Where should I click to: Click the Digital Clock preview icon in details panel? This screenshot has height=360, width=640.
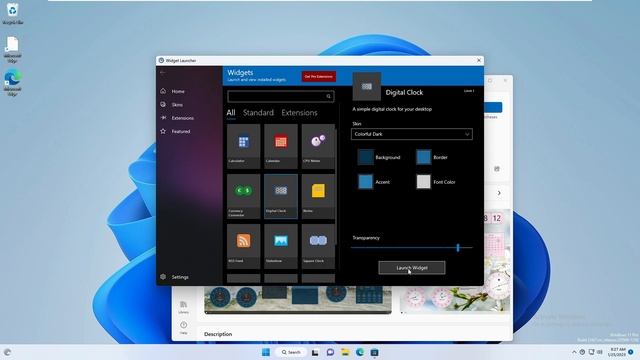367,87
